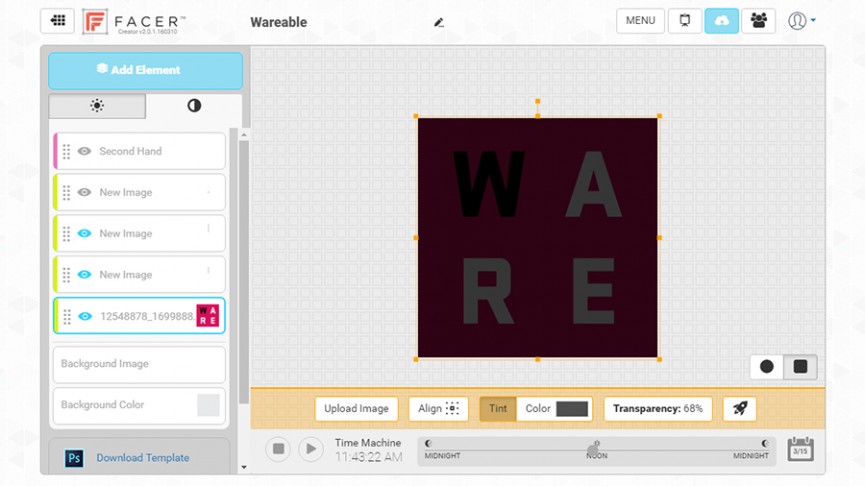Click the rocket icon in image toolbar
Screen dimensions: 865x486
739,409
